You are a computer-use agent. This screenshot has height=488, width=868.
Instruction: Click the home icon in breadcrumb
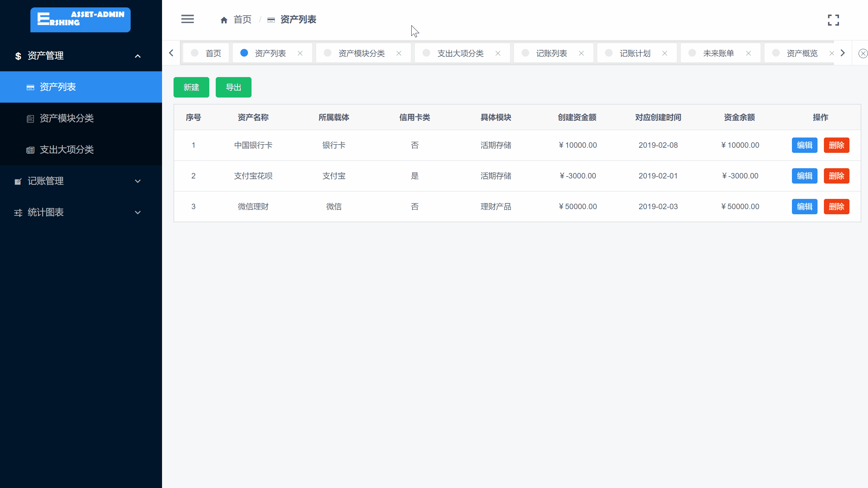(224, 20)
